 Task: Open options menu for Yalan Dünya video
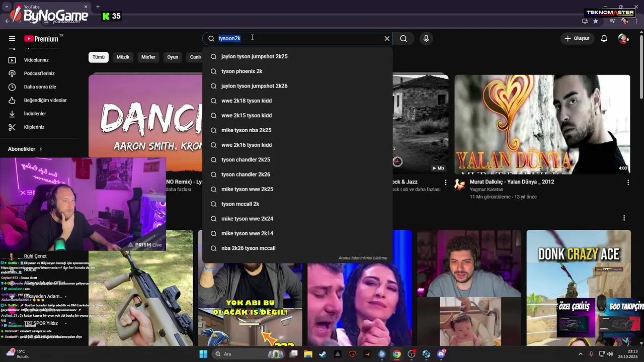(x=628, y=182)
